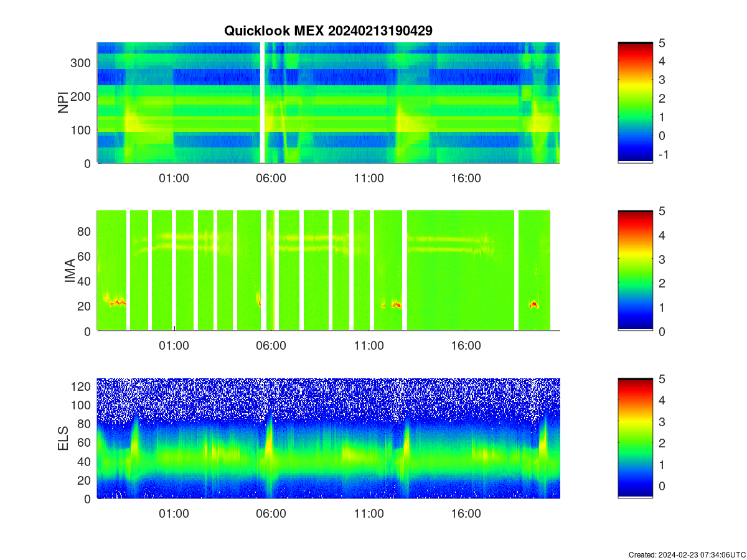Open the IMA spectrogram panel
Viewport: 747px width, 560px height.
[328, 270]
